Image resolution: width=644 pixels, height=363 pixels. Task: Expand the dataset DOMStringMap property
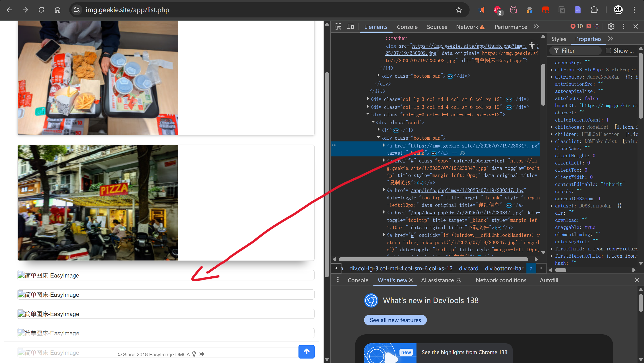tap(552, 206)
